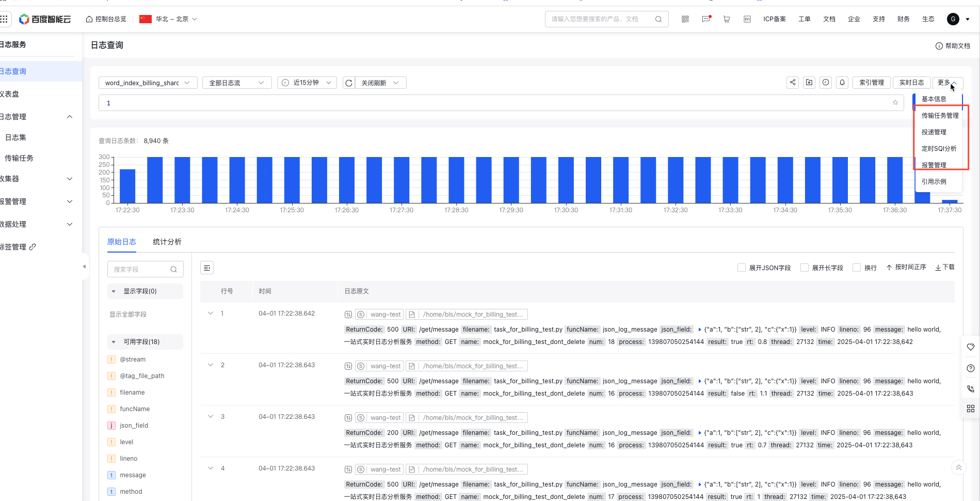Screen dimensions: 980x501
Task: Open the shopping cart icon
Action: click(x=727, y=19)
